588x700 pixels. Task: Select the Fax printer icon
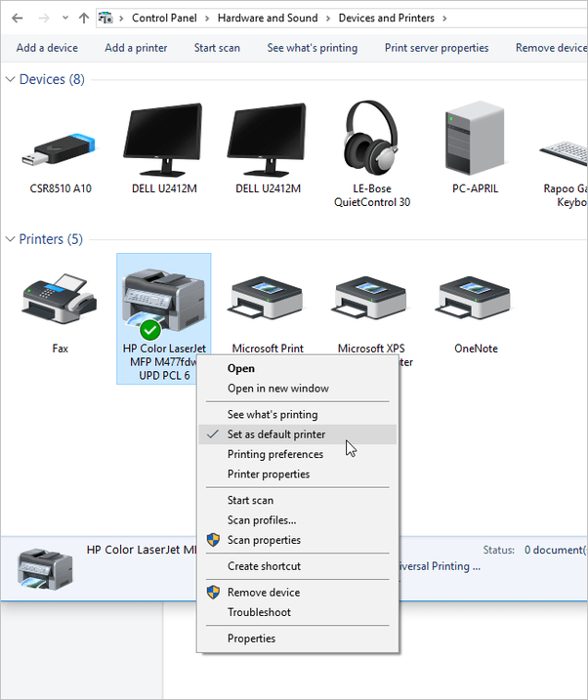tap(60, 298)
